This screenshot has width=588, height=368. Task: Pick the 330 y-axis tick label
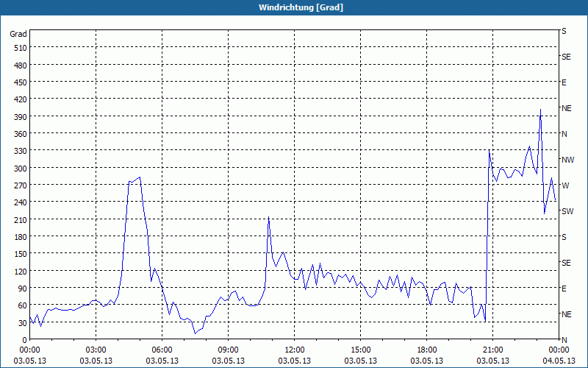click(x=21, y=151)
